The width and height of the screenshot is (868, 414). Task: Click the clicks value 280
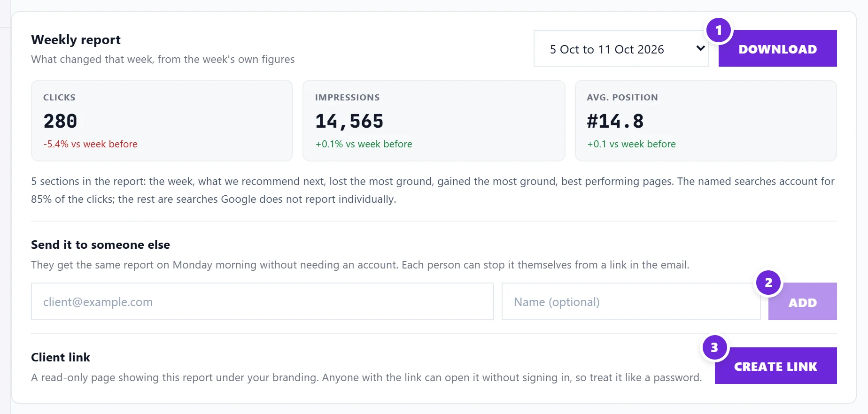[60, 121]
